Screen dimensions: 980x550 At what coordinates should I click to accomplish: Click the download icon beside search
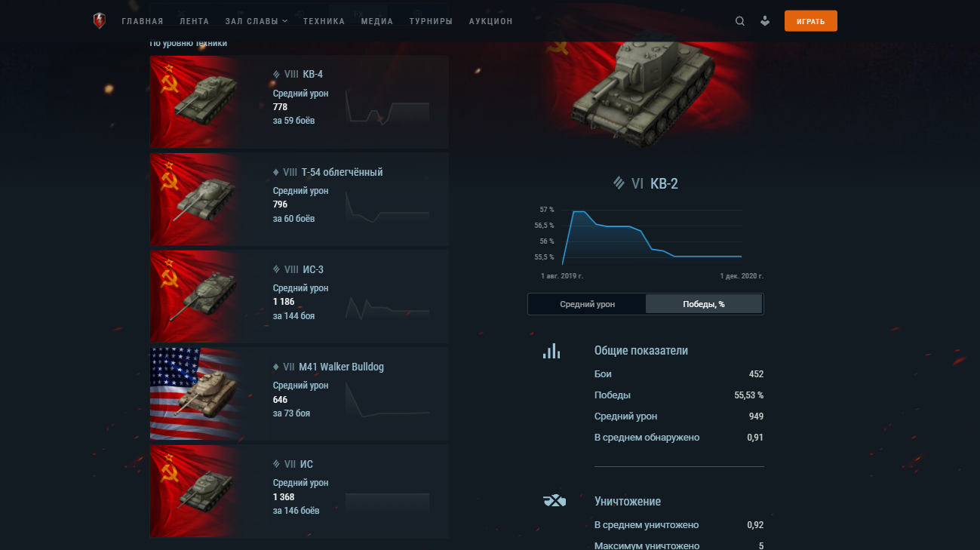pos(765,21)
